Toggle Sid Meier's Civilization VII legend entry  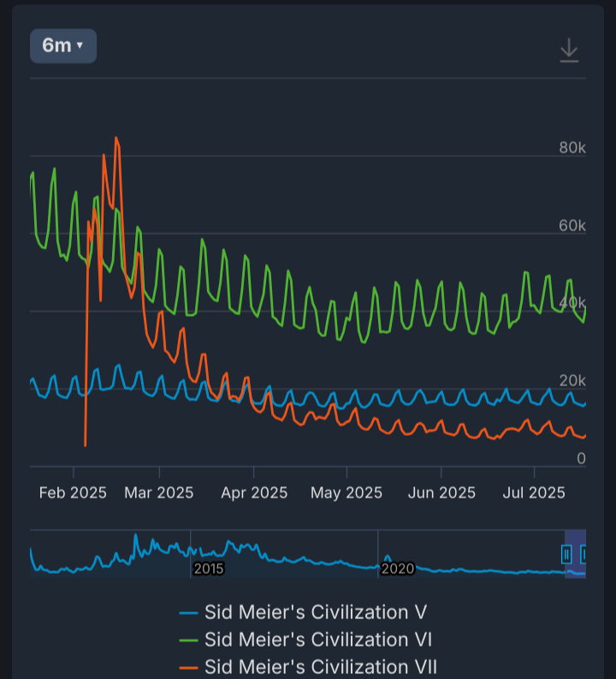pyautogui.click(x=308, y=667)
